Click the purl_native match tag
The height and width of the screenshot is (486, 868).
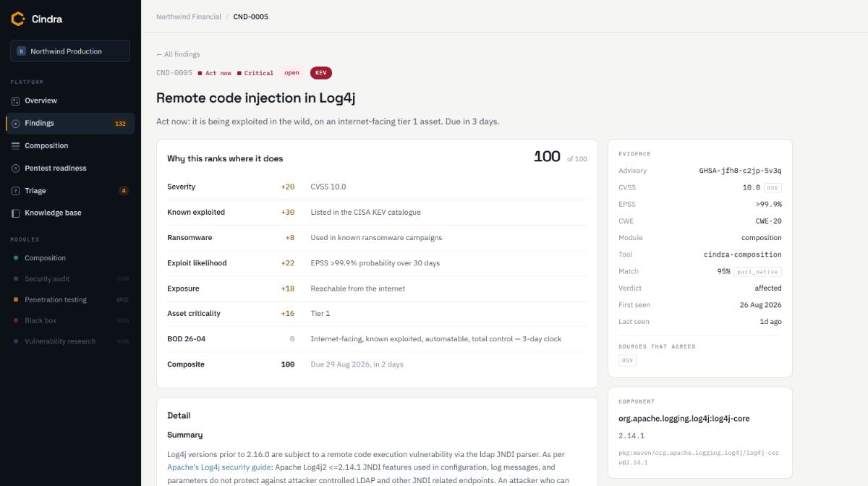pyautogui.click(x=757, y=271)
